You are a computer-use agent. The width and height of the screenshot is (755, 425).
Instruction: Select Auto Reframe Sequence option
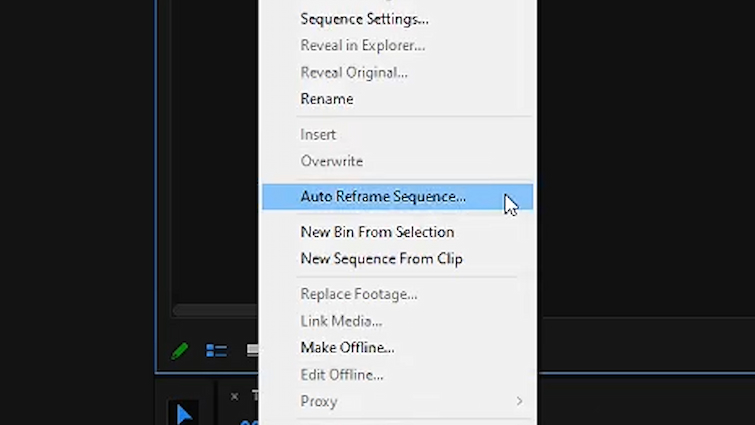tap(383, 197)
